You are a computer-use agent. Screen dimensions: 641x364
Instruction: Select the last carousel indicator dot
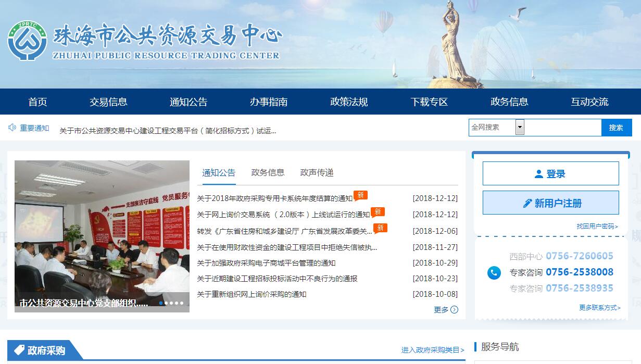point(182,303)
